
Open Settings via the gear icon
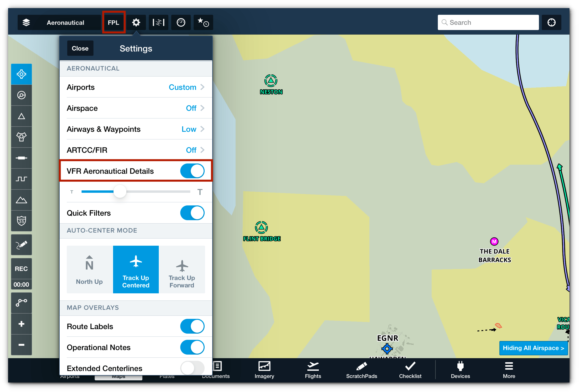tap(136, 22)
